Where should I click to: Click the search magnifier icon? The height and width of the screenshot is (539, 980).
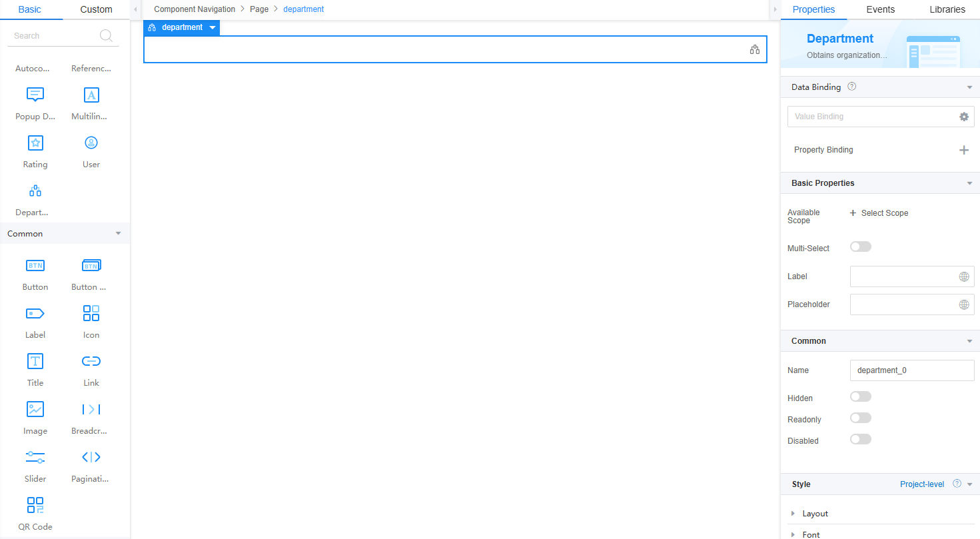coord(106,36)
